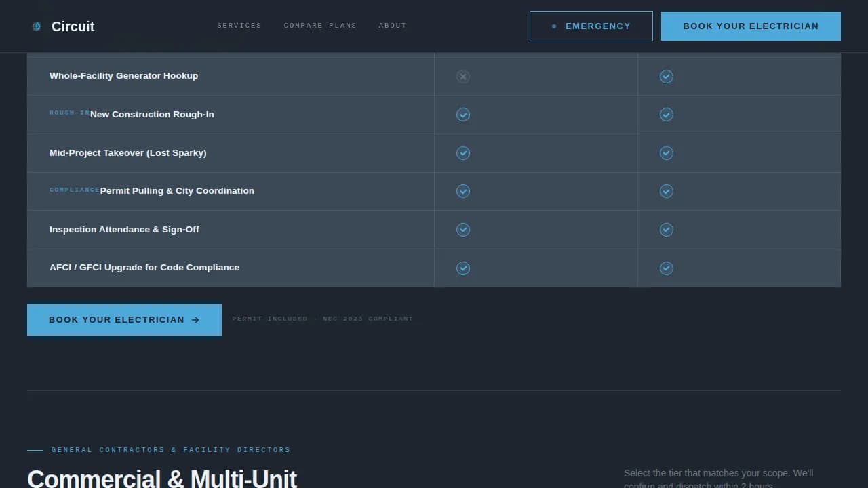Toggle the Inspection Attendance checkmark in right column
Image resolution: width=868 pixels, height=488 pixels.
pyautogui.click(x=666, y=230)
